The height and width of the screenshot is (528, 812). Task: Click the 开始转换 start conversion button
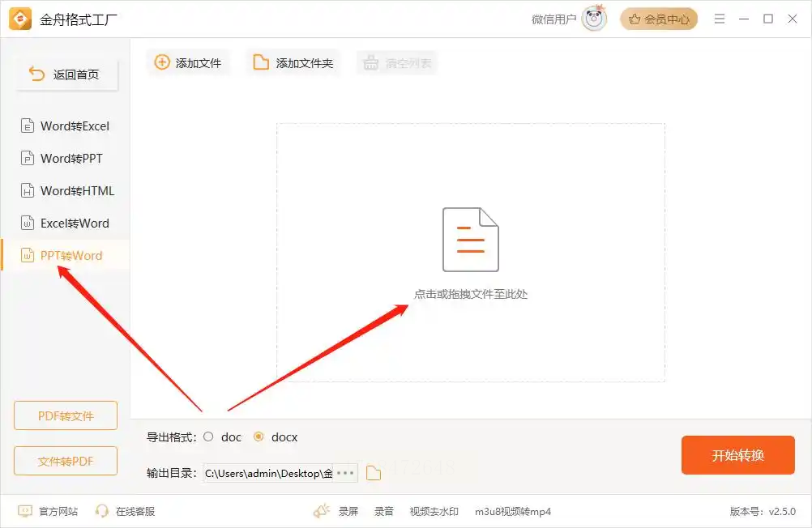pyautogui.click(x=738, y=455)
